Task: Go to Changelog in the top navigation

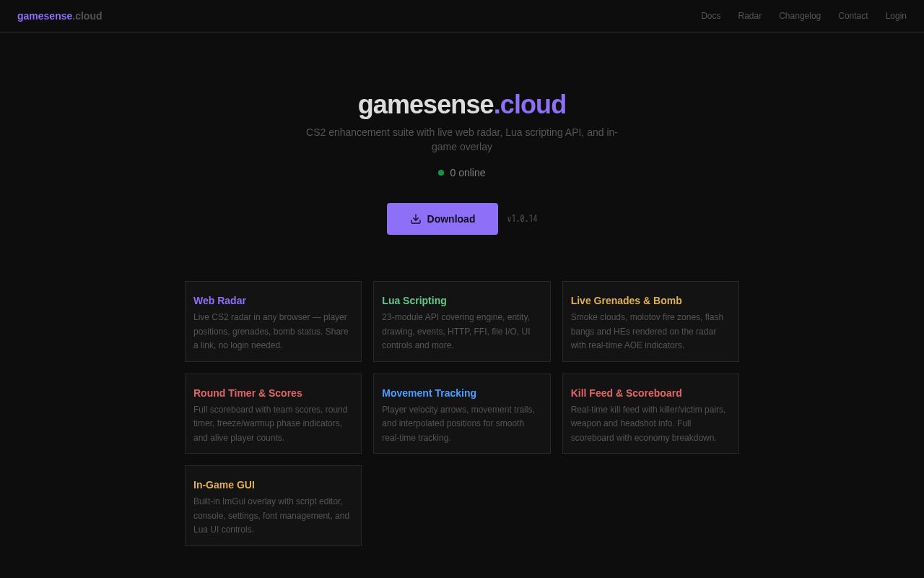Action: point(800,16)
